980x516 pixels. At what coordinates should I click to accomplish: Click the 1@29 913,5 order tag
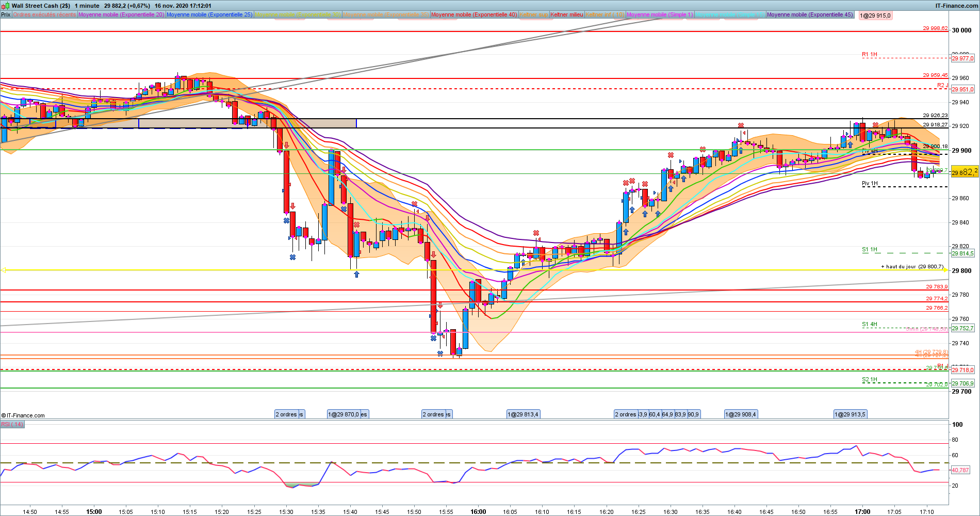[x=850, y=414]
